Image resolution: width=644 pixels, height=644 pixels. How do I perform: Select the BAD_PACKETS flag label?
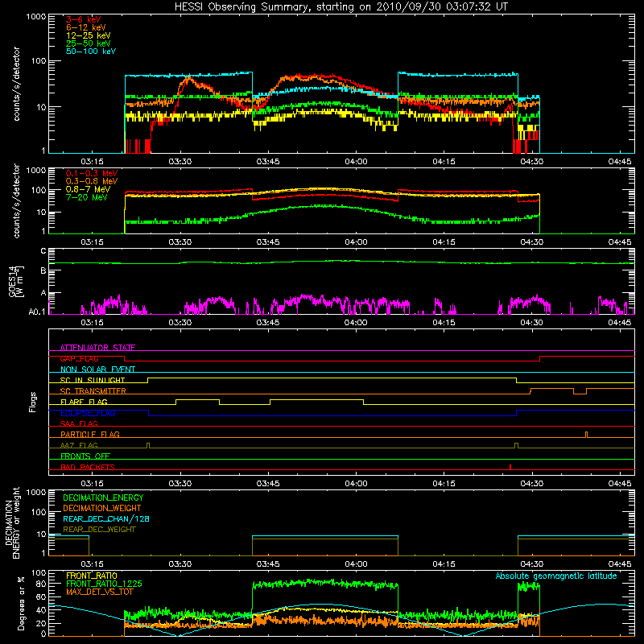point(88,467)
